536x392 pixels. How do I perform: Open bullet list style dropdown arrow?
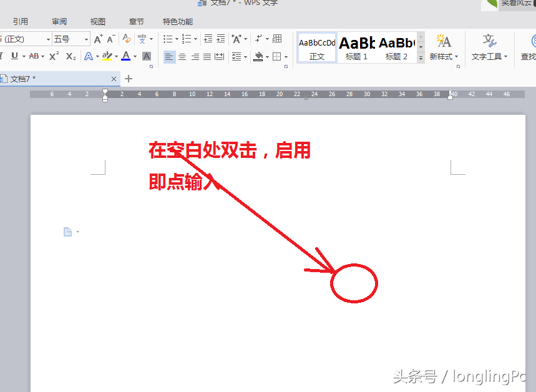click(x=177, y=39)
